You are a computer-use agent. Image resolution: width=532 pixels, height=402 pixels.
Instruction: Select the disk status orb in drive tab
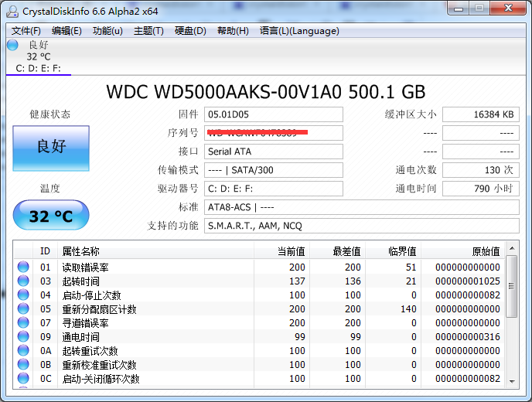pos(12,45)
